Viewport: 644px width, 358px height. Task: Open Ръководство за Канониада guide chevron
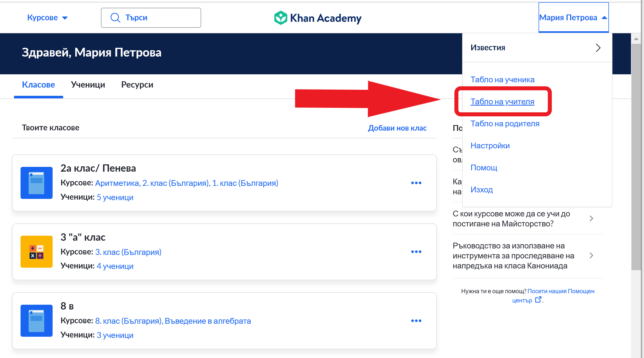click(x=591, y=255)
